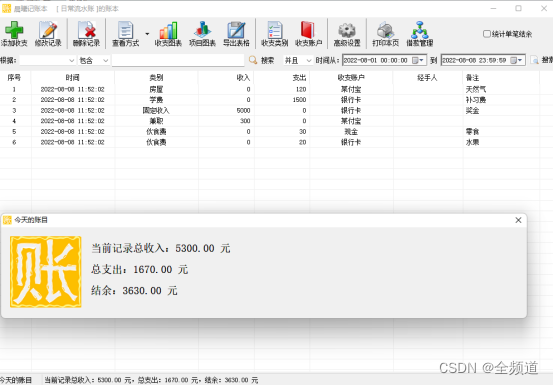The height and width of the screenshot is (385, 554).
Task: Click the time search button at far right
Action: tap(542, 60)
